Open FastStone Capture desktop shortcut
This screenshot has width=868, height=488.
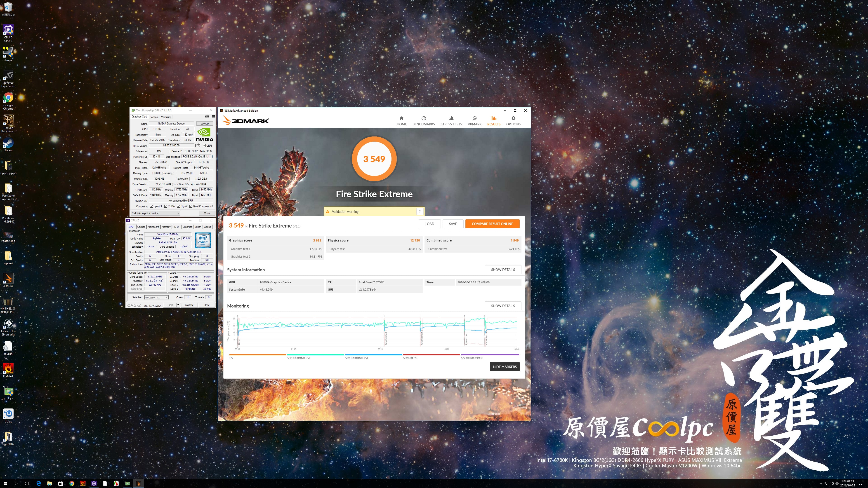pyautogui.click(x=8, y=192)
